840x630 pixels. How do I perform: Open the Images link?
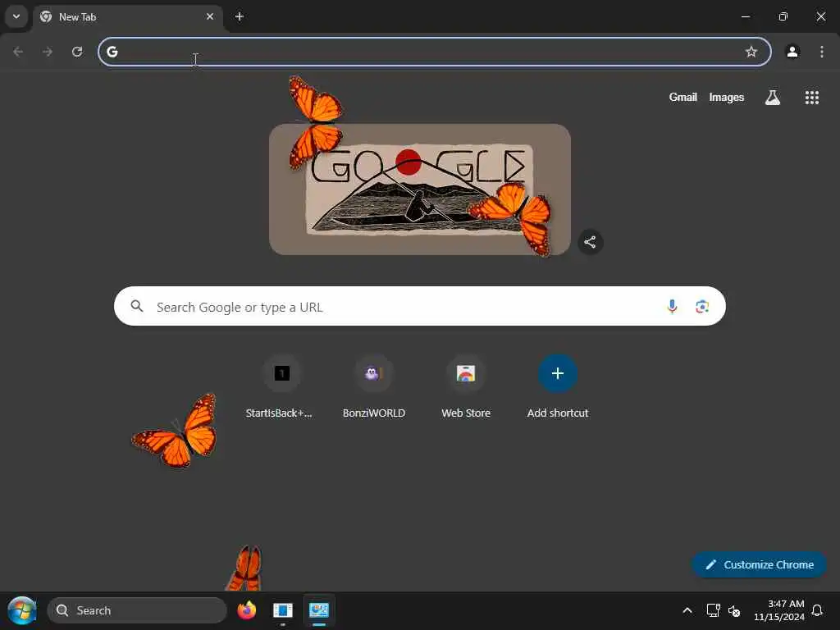coord(727,97)
